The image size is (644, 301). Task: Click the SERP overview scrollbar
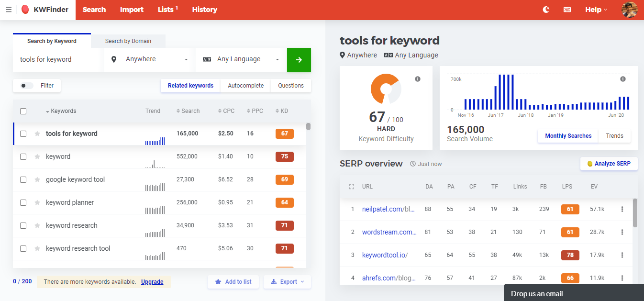[x=635, y=212]
